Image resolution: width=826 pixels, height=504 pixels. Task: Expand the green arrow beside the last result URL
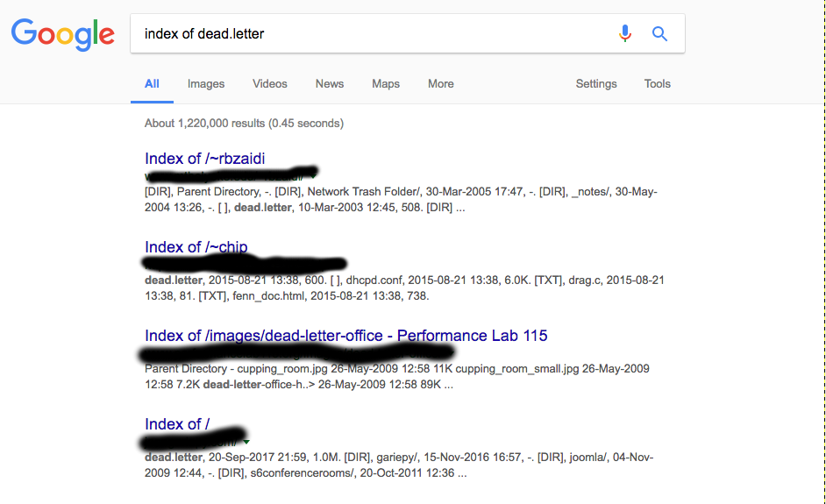(x=246, y=441)
